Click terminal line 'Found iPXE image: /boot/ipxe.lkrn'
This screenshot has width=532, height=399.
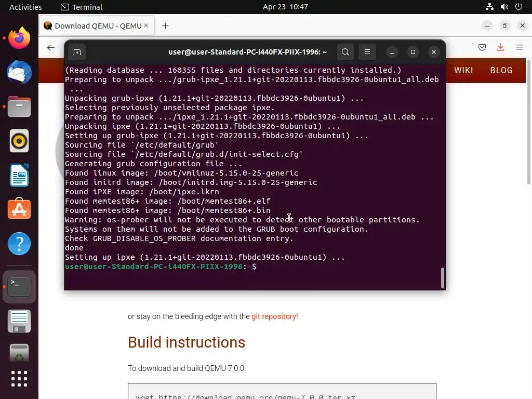[x=142, y=192]
